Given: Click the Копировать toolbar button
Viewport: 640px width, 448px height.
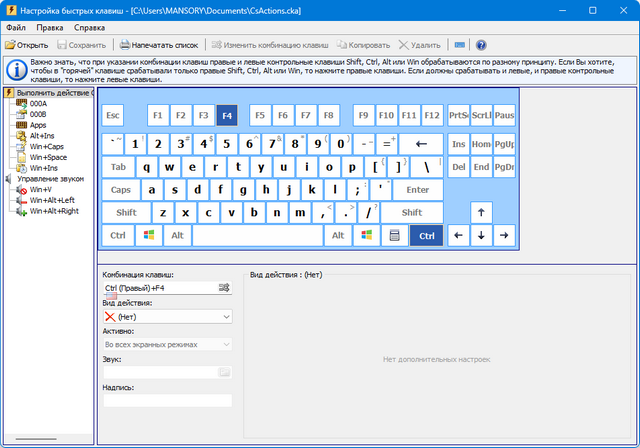Looking at the screenshot, I should point(363,45).
